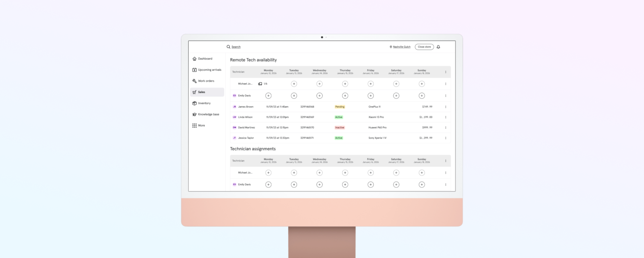Open Technician assignments header options menu
Image resolution: width=644 pixels, height=258 pixels.
pos(446,161)
